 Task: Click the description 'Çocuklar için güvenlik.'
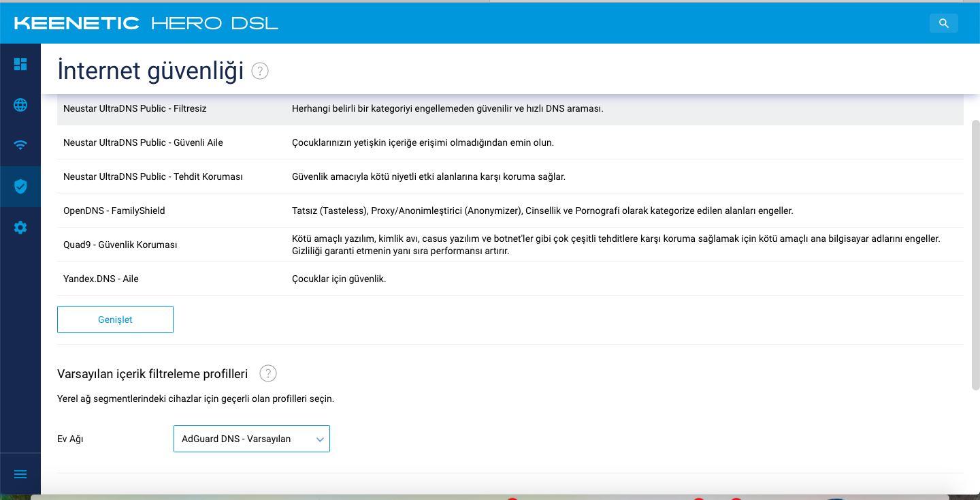coord(339,279)
